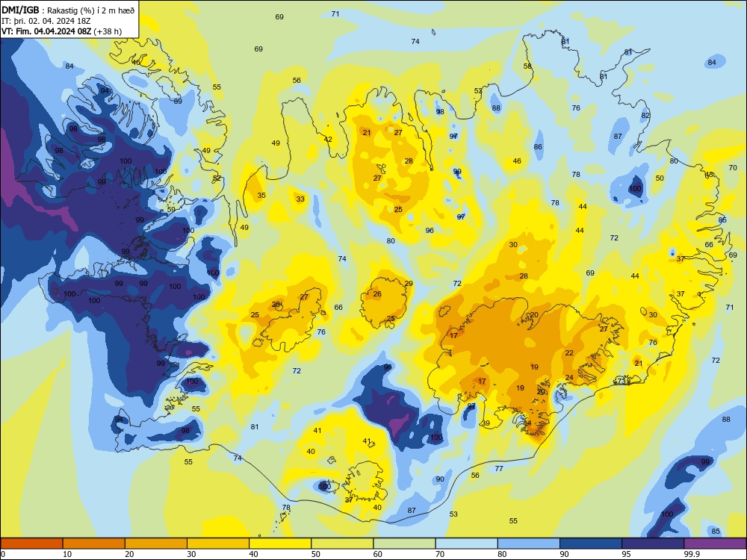The width and height of the screenshot is (747, 560).
Task: Click the orange 10–20 legend swatch
Action: (94, 544)
